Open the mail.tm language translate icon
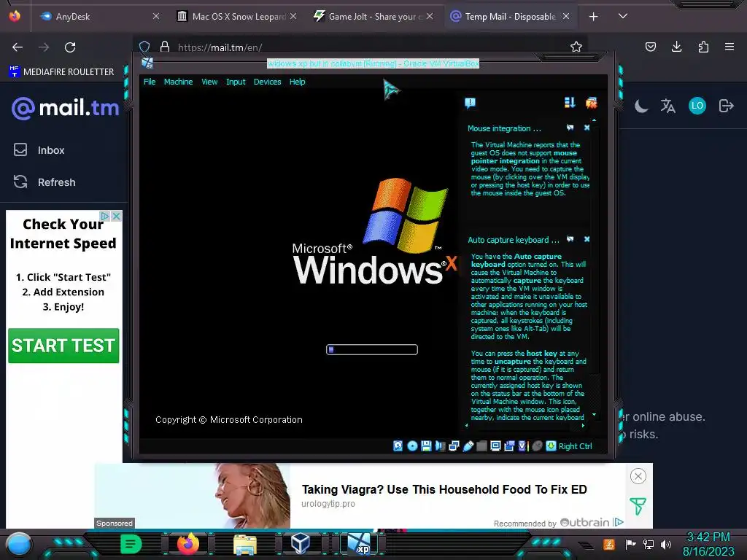 click(668, 106)
